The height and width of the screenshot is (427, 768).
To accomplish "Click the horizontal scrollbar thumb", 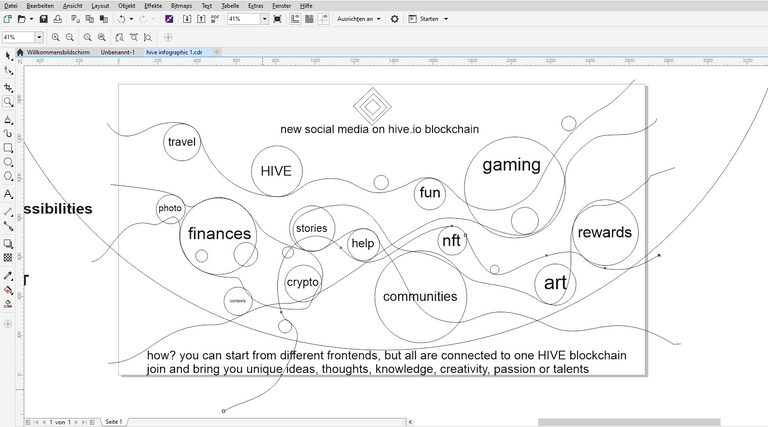I will click(x=629, y=422).
